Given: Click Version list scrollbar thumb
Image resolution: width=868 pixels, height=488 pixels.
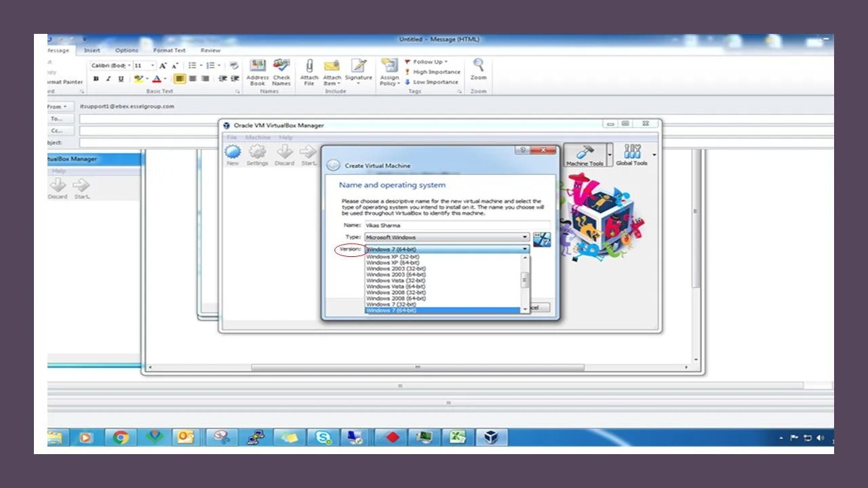Looking at the screenshot, I should 524,280.
